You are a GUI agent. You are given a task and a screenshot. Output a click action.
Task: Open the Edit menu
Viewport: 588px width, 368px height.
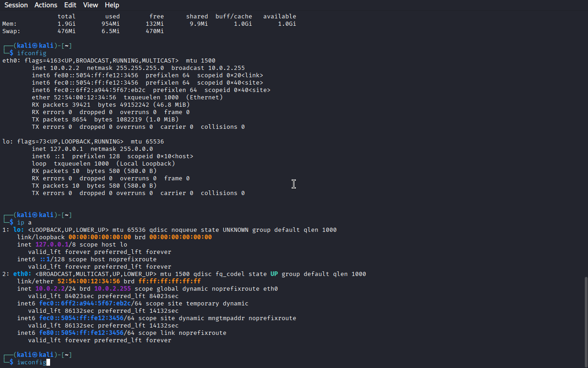70,5
